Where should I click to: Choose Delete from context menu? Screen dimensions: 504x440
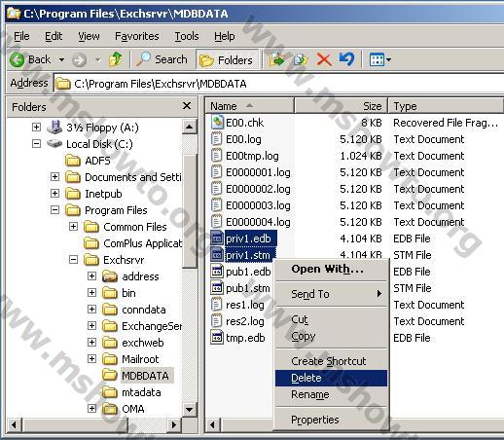(331, 378)
